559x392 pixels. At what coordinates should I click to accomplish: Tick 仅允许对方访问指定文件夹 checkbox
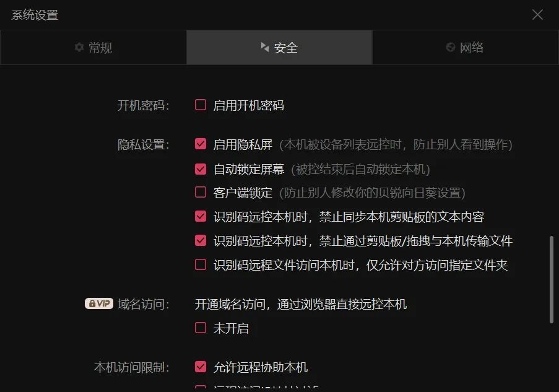click(201, 264)
